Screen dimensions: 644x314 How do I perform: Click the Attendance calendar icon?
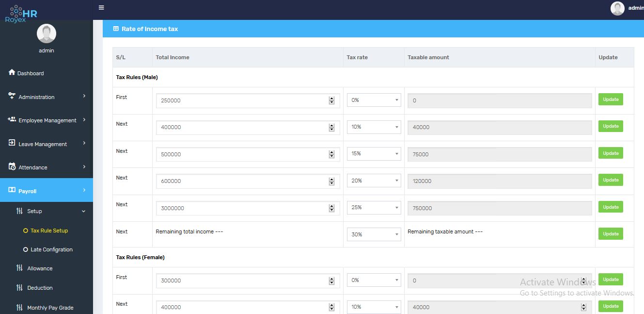(x=12, y=166)
